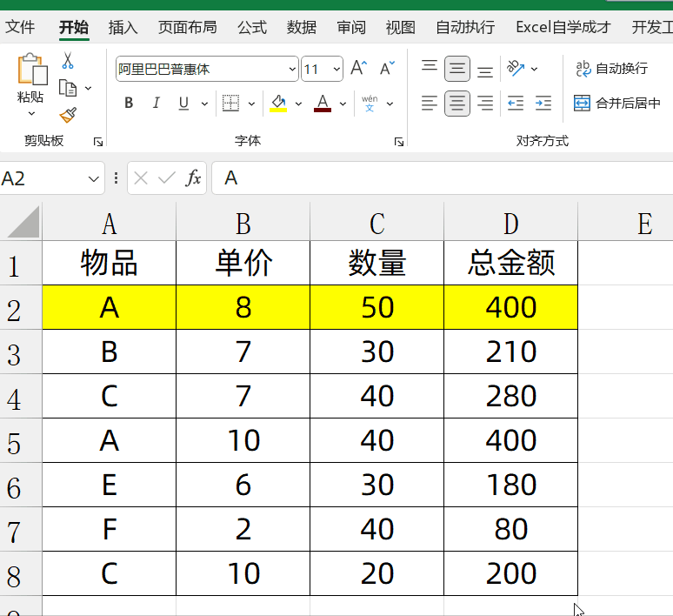Image resolution: width=673 pixels, height=616 pixels.
Task: Click the formula bar input field
Action: 442,177
